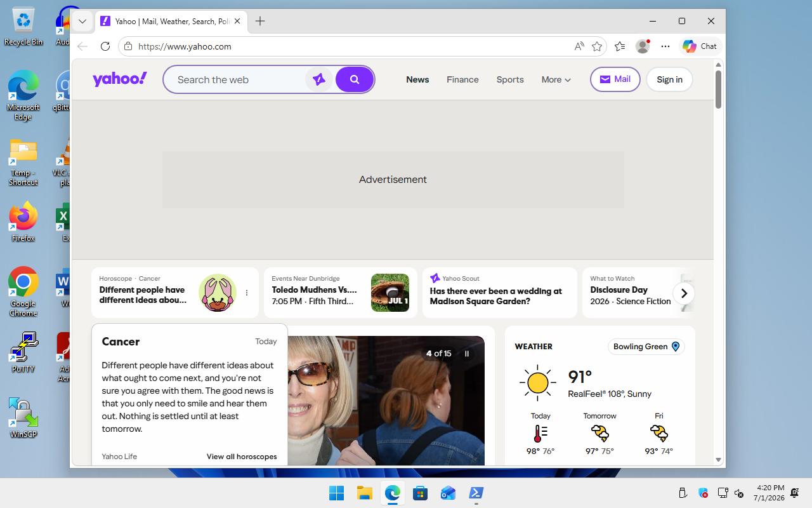The image size is (812, 508).
Task: Open a new browser tab
Action: [260, 21]
